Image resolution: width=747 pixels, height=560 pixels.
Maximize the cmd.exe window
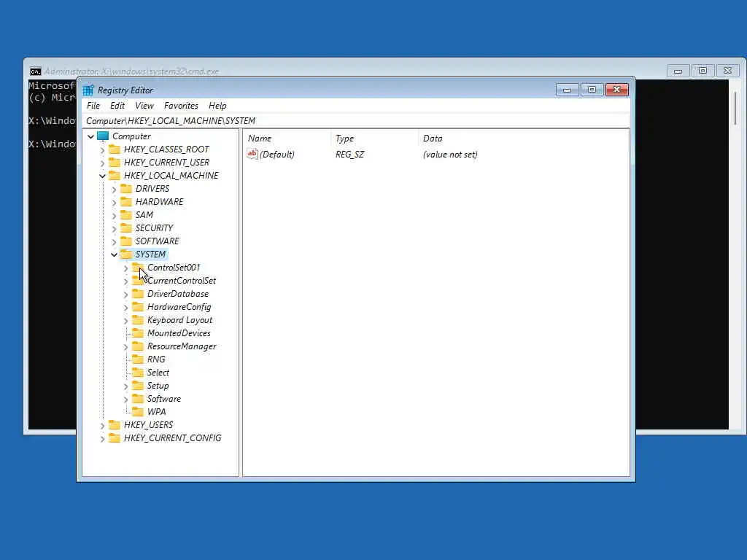pyautogui.click(x=703, y=71)
